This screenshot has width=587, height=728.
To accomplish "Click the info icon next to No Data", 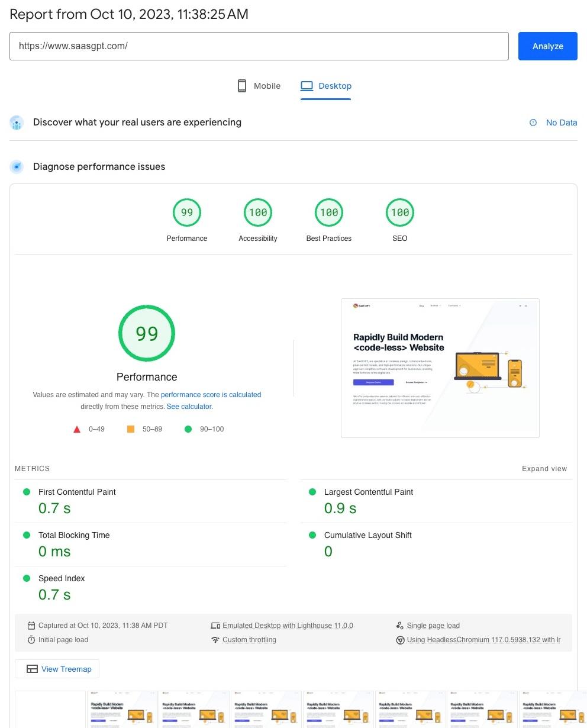I will coord(533,123).
